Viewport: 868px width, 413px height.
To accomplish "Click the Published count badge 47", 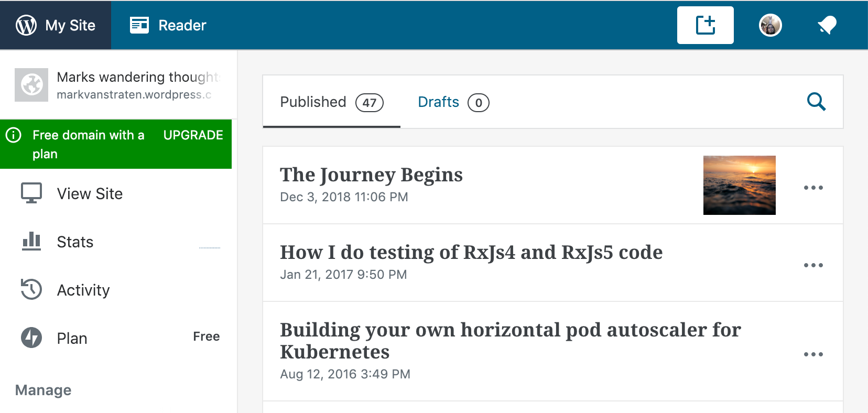I will (x=370, y=102).
